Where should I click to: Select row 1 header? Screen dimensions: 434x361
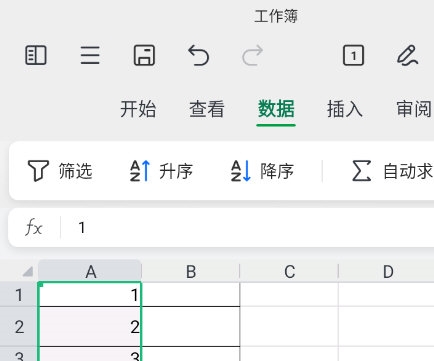19,295
